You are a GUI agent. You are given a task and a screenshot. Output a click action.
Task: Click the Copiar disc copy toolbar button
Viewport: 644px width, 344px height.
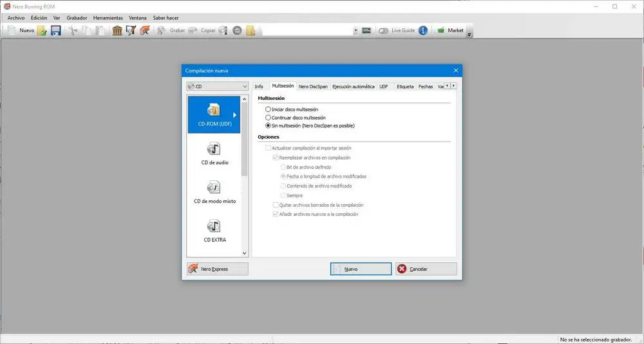pyautogui.click(x=202, y=30)
